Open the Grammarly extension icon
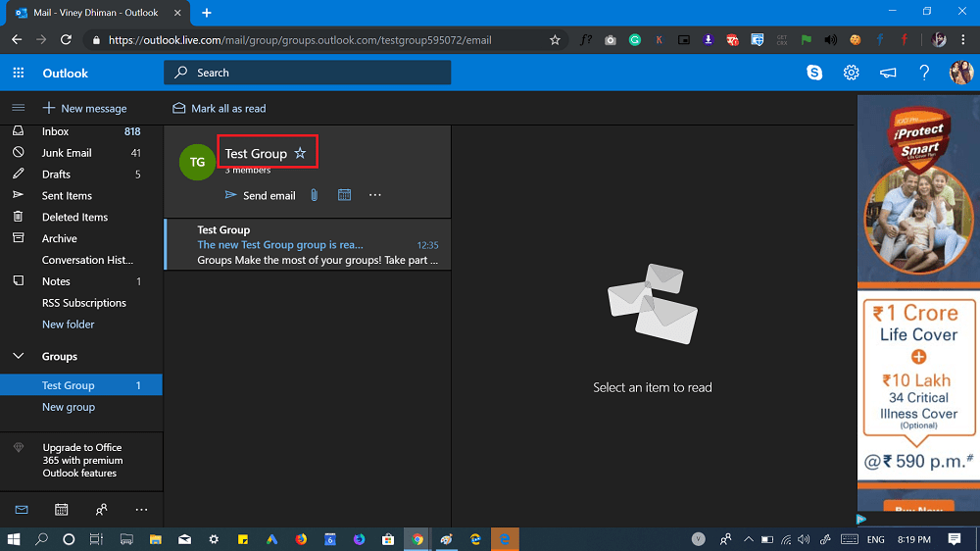980x551 pixels. coord(635,40)
